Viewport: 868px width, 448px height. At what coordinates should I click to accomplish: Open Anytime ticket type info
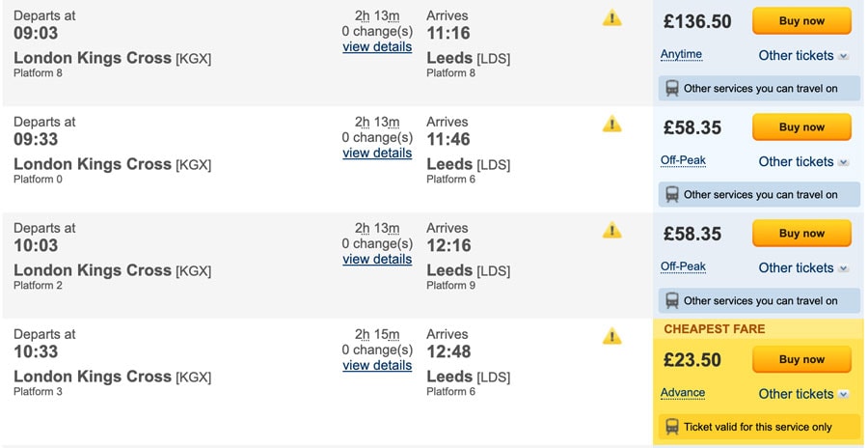[x=681, y=54]
